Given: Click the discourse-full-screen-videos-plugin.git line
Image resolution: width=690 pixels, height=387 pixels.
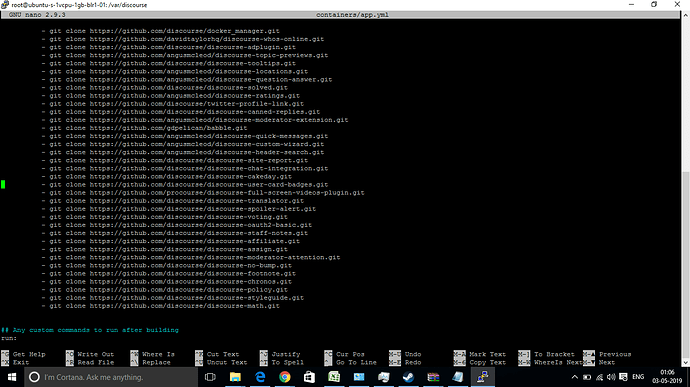Looking at the screenshot, I should tap(203, 192).
